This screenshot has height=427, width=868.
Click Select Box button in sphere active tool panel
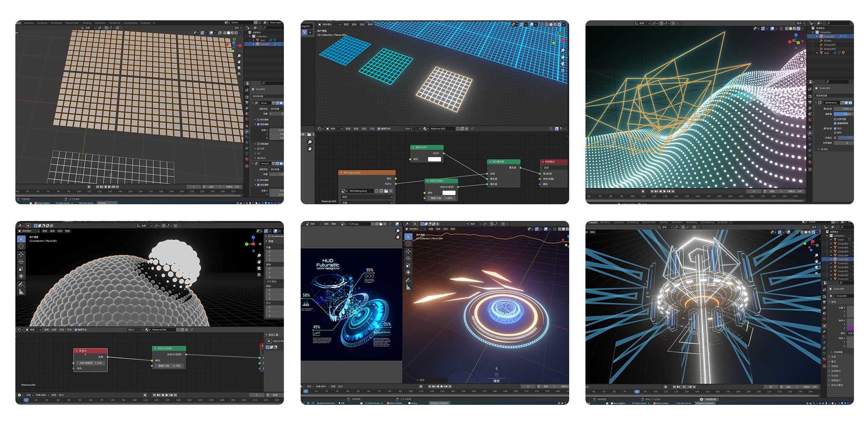pos(269,341)
